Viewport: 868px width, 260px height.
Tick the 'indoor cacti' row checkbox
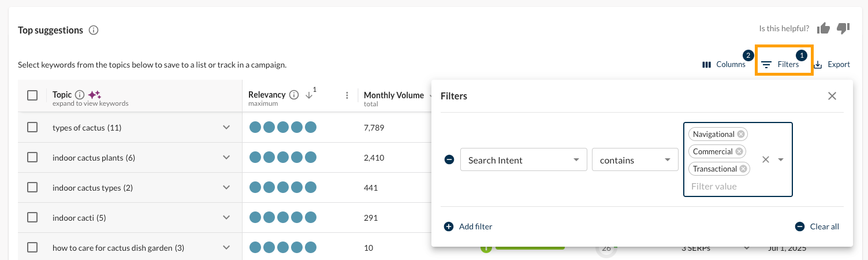pos(32,217)
